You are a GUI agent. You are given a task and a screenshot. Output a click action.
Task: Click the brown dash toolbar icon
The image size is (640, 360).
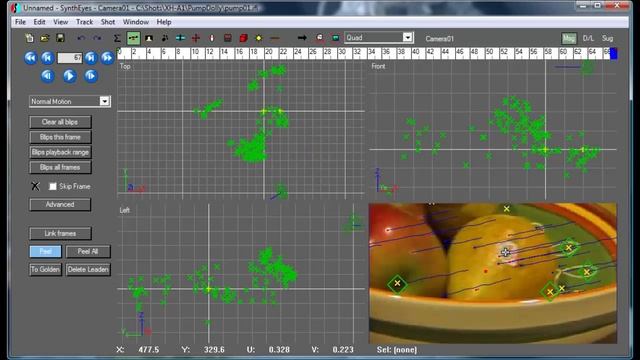[x=275, y=38]
